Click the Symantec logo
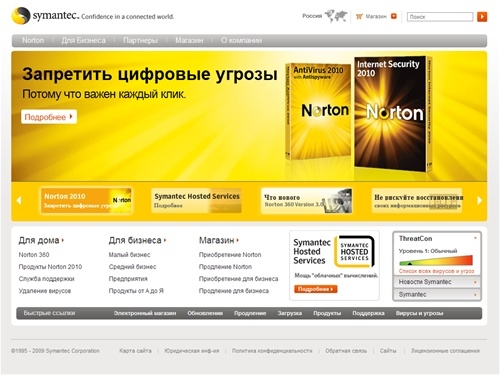500x375 pixels. (x=46, y=15)
